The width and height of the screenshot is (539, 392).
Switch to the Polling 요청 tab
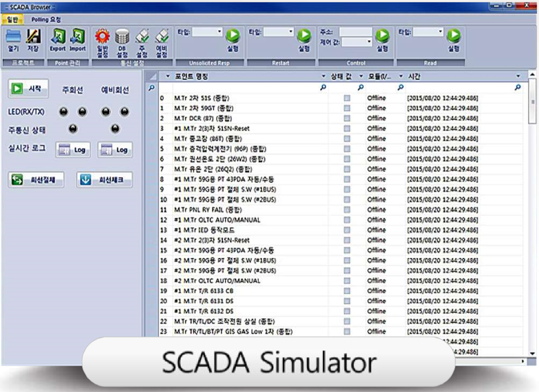[x=46, y=19]
